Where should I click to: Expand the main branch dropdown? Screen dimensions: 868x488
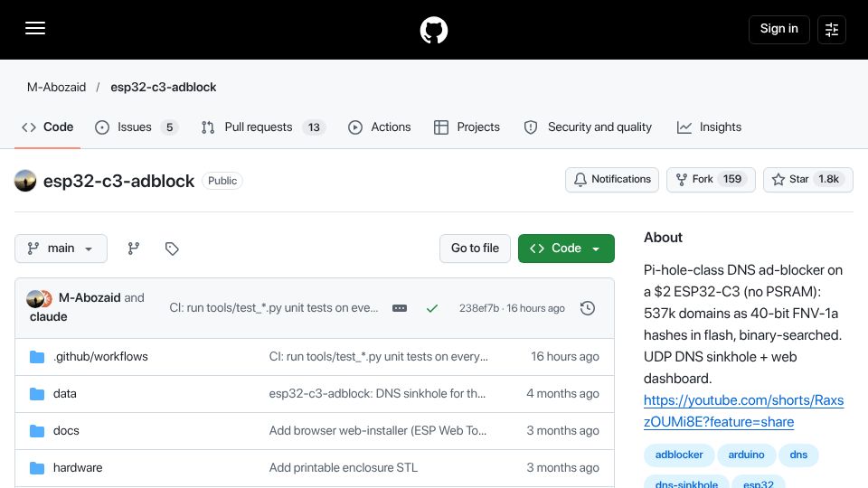coord(61,249)
